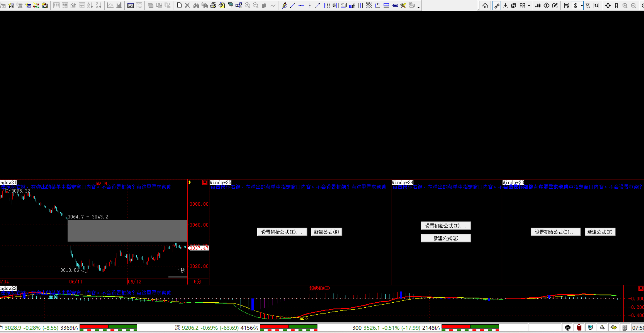Select the pencil drawing tool

click(285, 5)
